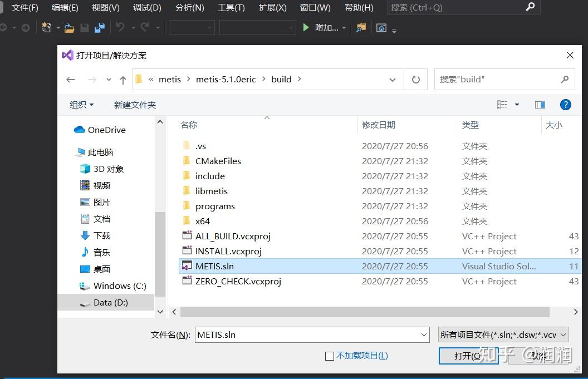Image resolution: width=588 pixels, height=379 pixels.
Task: Open the CMakeFiles folder
Action: (x=218, y=161)
